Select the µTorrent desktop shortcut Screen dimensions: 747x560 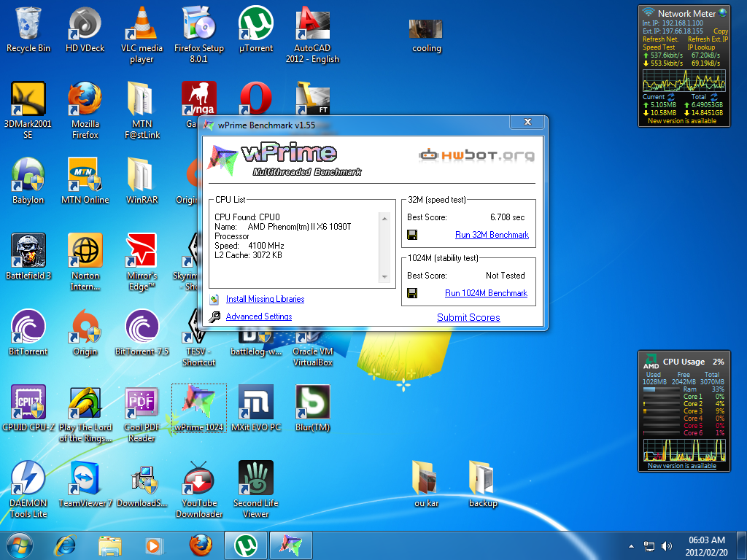pyautogui.click(x=256, y=29)
